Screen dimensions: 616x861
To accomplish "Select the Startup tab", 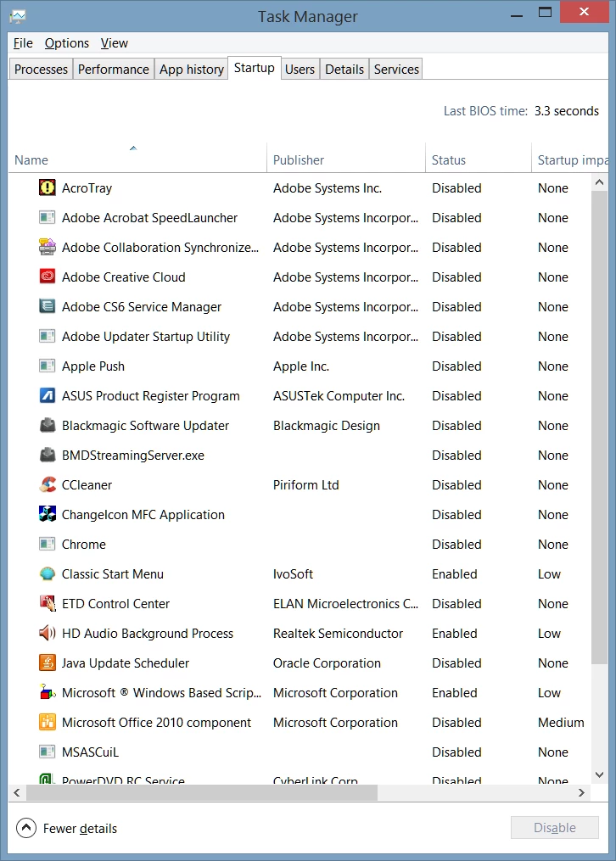I will [x=255, y=68].
